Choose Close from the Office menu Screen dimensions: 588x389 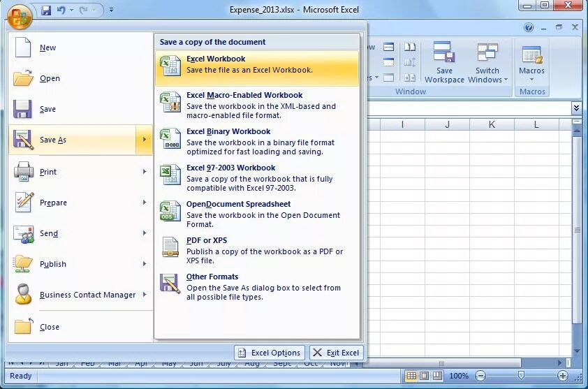pos(80,327)
